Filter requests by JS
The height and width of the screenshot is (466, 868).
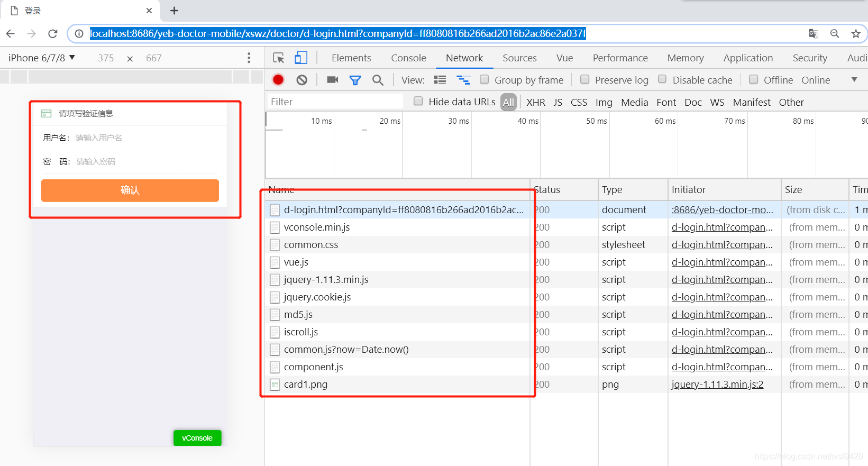pyautogui.click(x=558, y=102)
